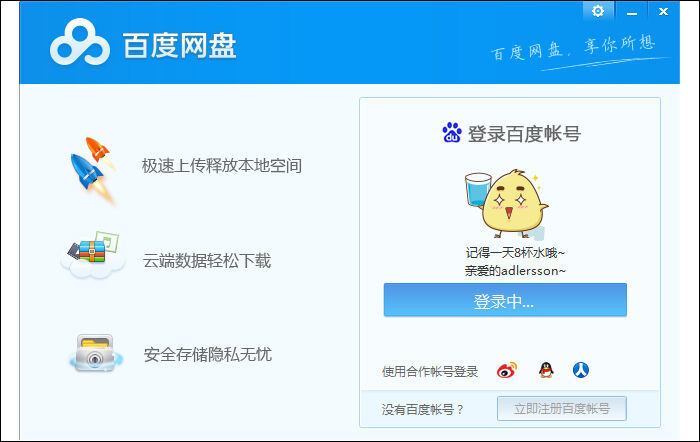Click the cloud data download icon
The height and width of the screenshot is (442, 700).
click(93, 255)
